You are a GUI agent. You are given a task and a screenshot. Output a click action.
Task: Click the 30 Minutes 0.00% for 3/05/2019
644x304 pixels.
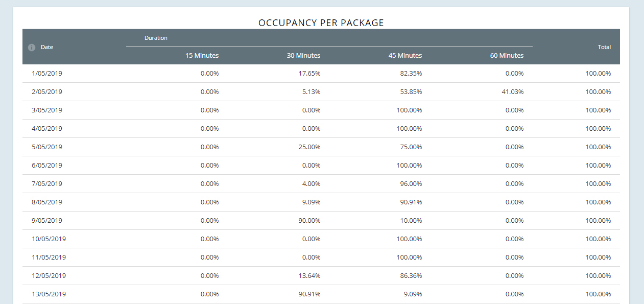pos(312,110)
